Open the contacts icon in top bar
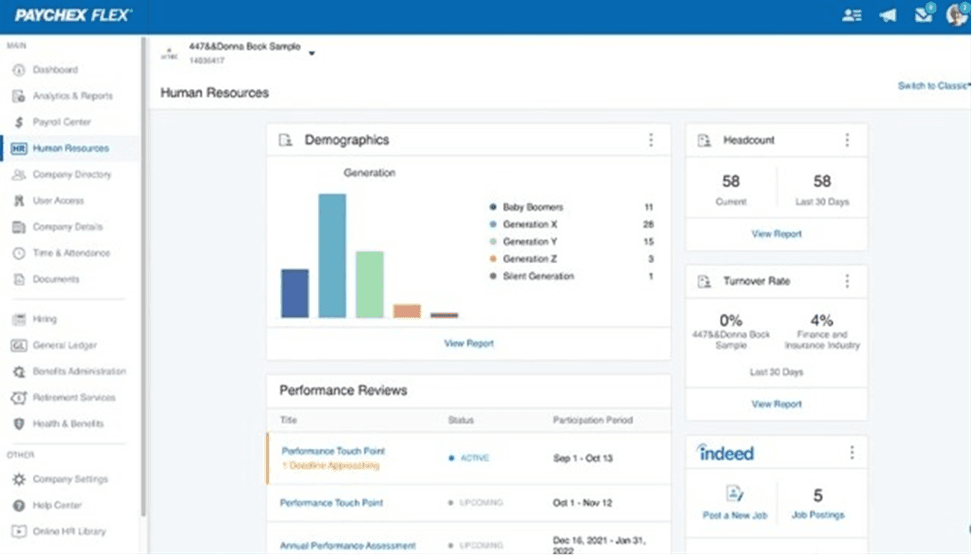The width and height of the screenshot is (979, 558). pos(852,16)
